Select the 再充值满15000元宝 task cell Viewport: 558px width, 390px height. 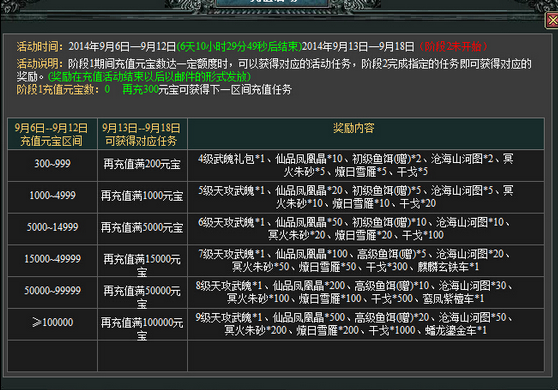(142, 260)
